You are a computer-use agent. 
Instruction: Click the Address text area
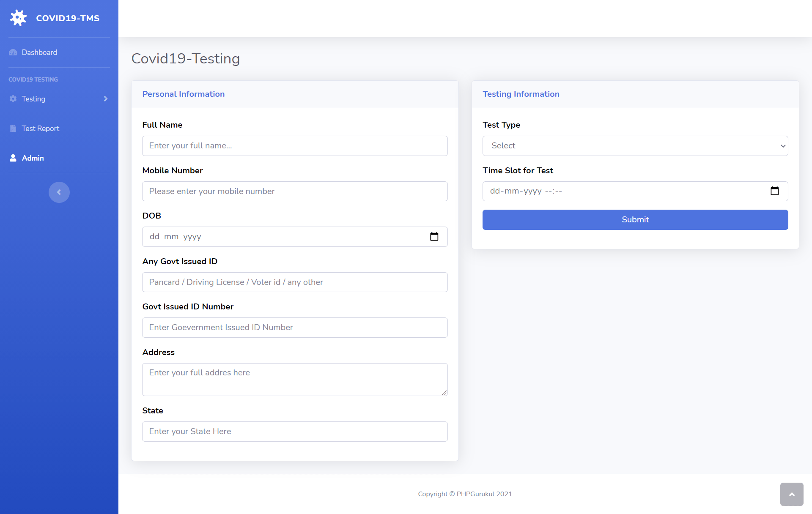295,380
